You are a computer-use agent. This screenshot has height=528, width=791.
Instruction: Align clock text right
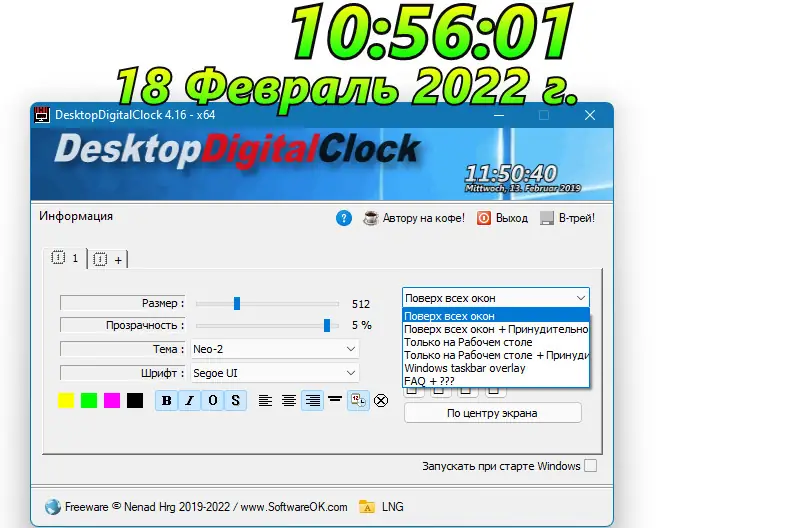312,401
